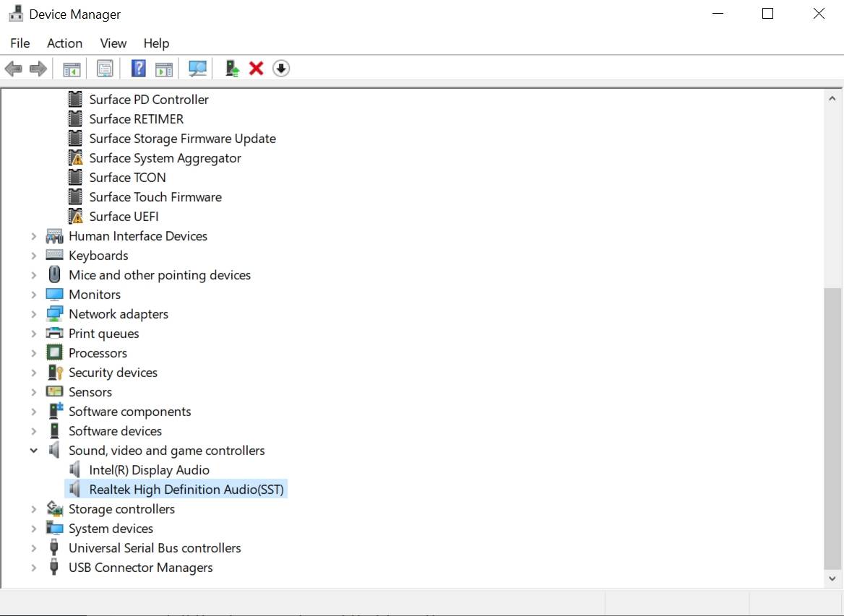Select Realtek High Definition Audio(SST)
844x616 pixels.
(186, 490)
